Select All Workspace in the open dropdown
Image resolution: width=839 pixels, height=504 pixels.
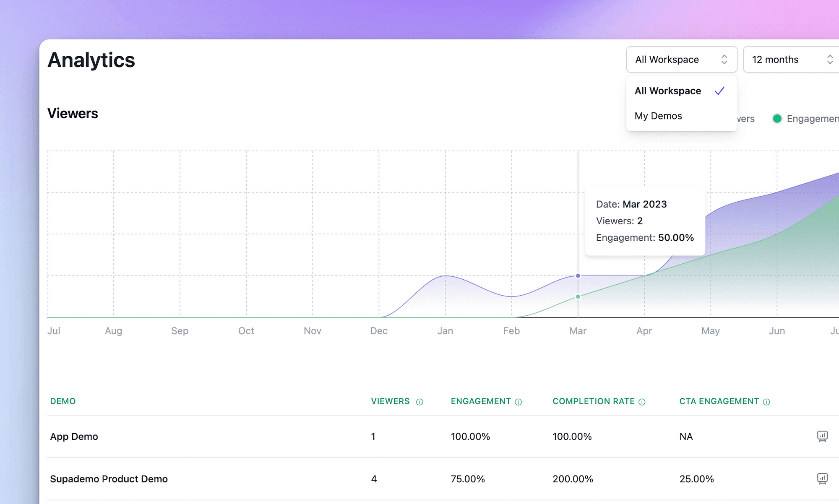[667, 90]
